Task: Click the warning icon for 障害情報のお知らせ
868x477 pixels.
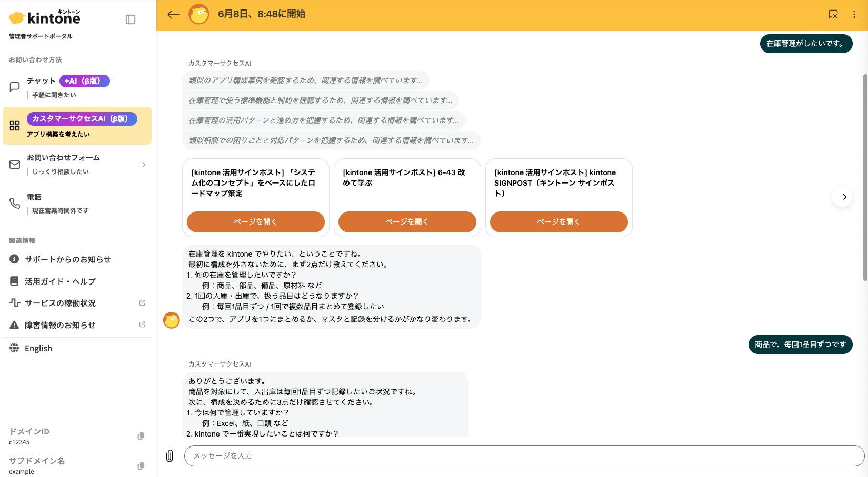Action: coord(14,325)
